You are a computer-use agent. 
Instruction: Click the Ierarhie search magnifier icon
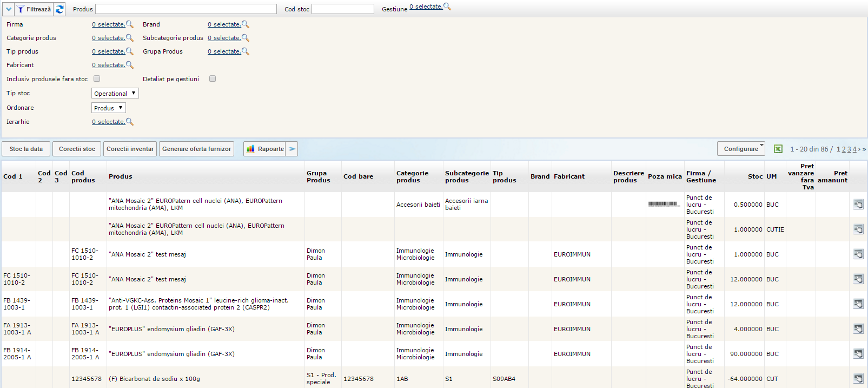click(x=130, y=122)
